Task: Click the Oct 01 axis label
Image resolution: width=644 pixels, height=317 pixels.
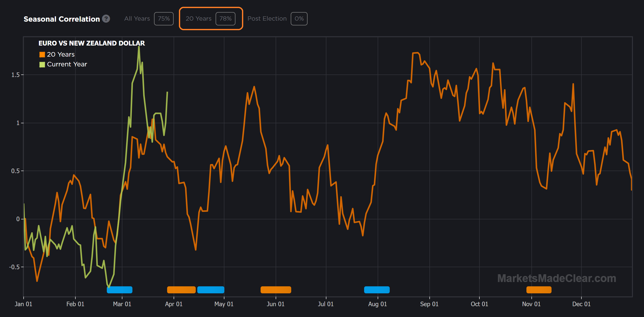Action: pos(479,304)
